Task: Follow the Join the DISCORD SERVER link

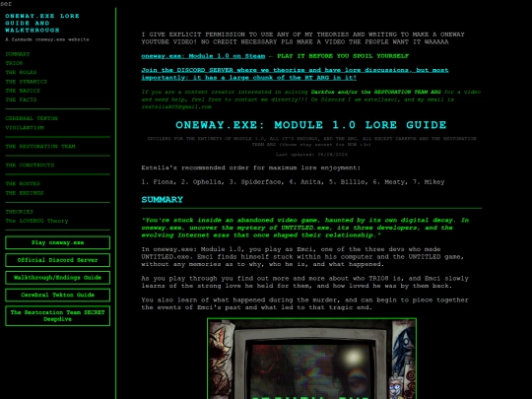Action: coord(295,74)
